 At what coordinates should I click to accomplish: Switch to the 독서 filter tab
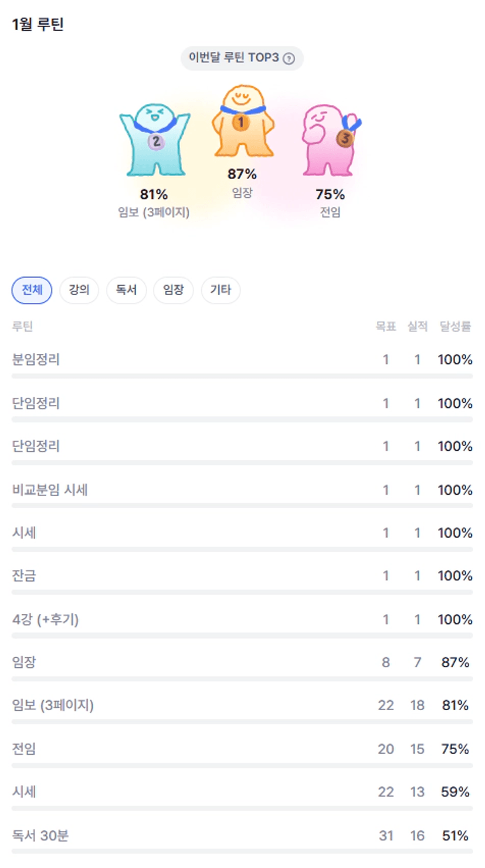(126, 290)
